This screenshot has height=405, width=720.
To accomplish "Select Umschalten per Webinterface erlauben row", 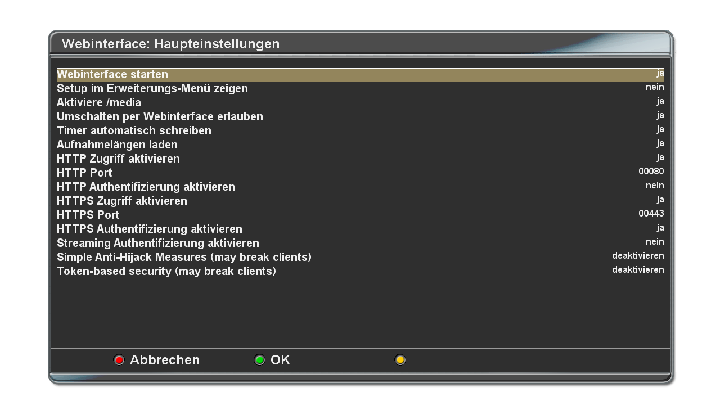I will pyautogui.click(x=360, y=116).
